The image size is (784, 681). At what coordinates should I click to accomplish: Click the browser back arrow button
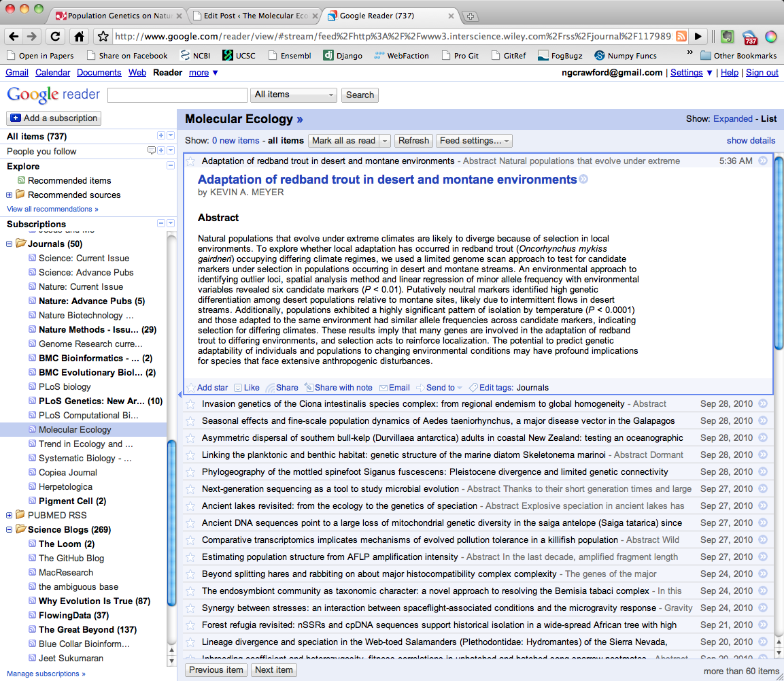(14, 37)
